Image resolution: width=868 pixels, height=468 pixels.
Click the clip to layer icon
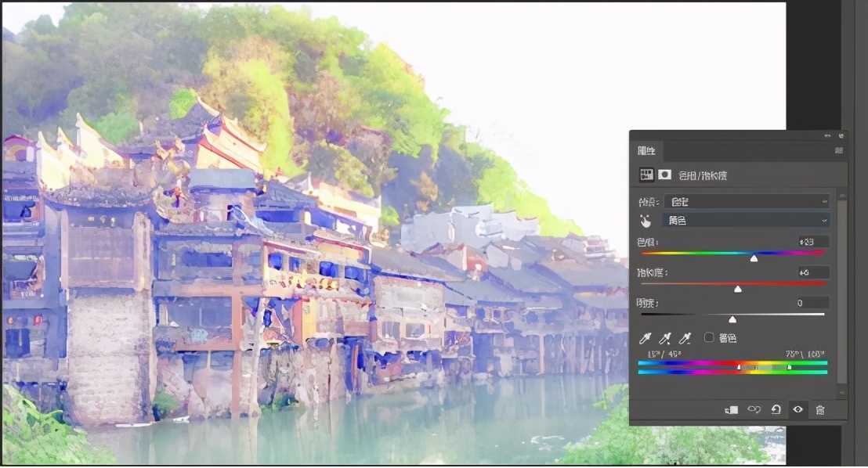click(731, 409)
